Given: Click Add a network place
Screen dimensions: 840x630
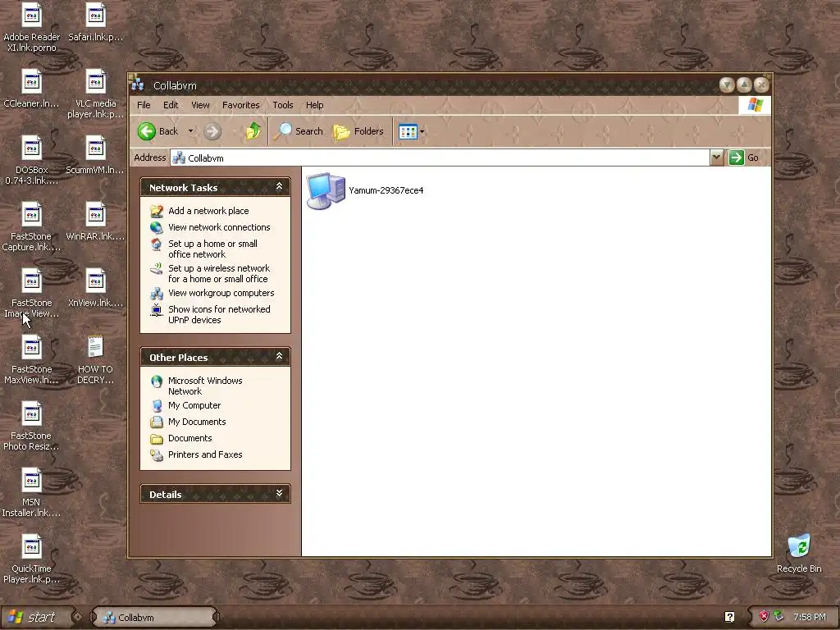Looking at the screenshot, I should point(208,211).
